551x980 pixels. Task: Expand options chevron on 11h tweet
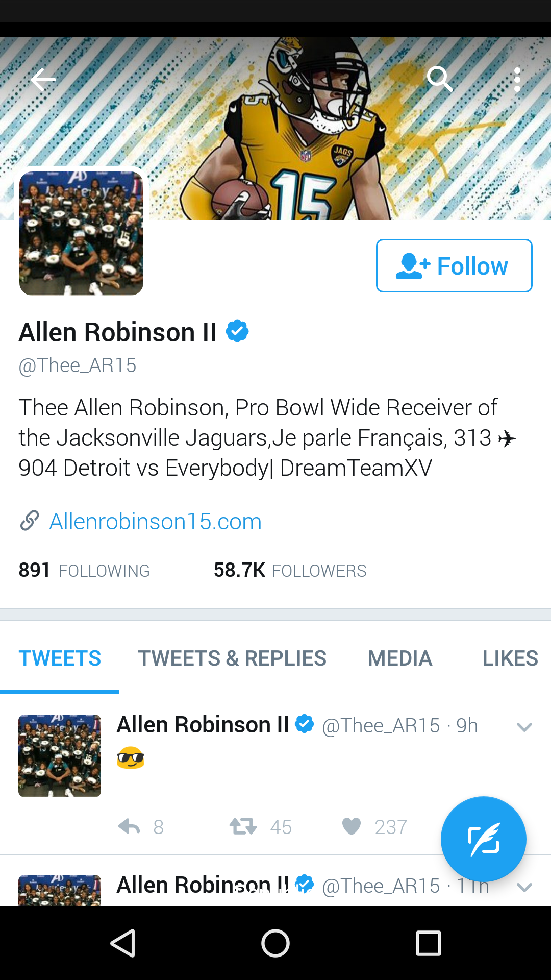(x=524, y=888)
